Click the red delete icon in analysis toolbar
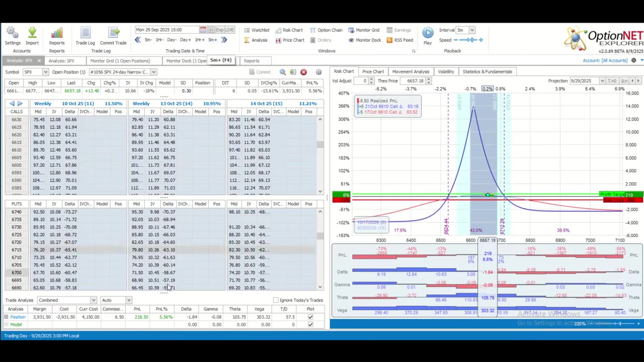Image resolution: width=644 pixels, height=362 pixels. click(x=303, y=72)
